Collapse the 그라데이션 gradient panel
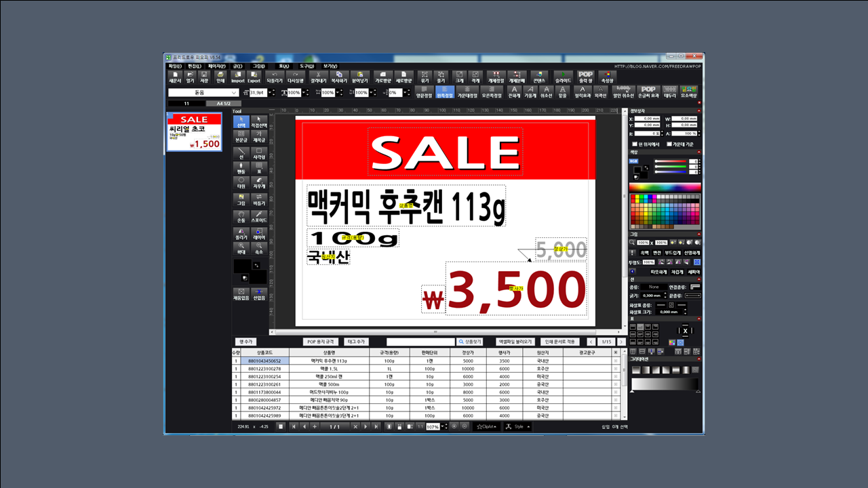The image size is (868, 488). tap(699, 359)
